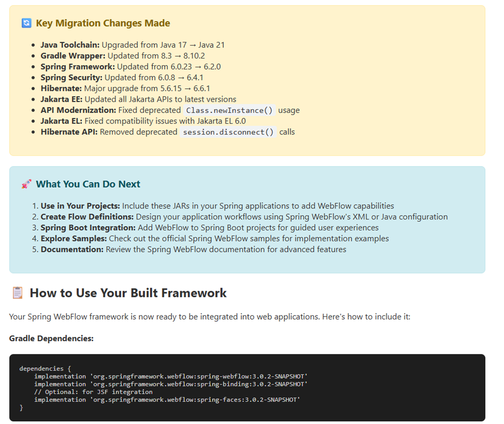Click the Gradle Wrapper bullet label
This screenshot has height=424, width=504.
[x=73, y=56]
